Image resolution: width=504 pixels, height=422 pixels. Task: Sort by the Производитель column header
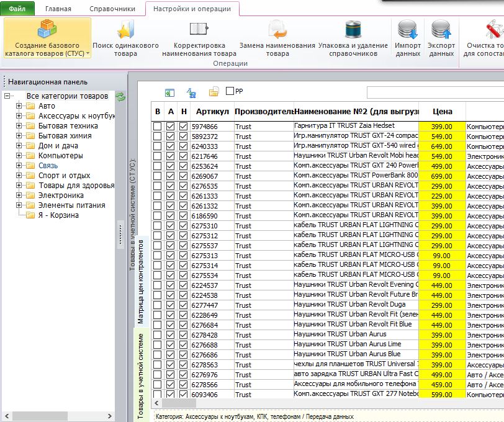[x=264, y=112]
